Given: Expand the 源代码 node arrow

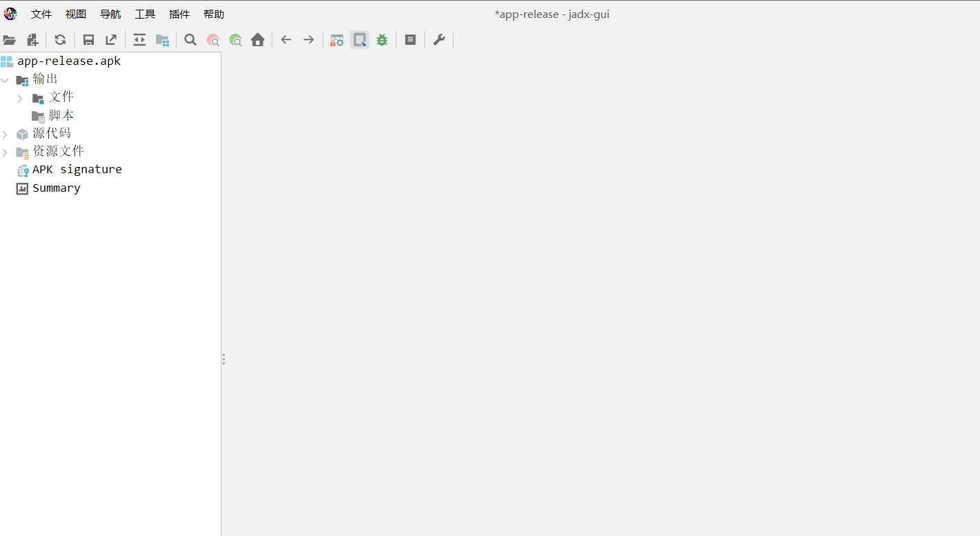Looking at the screenshot, I should 5,135.
